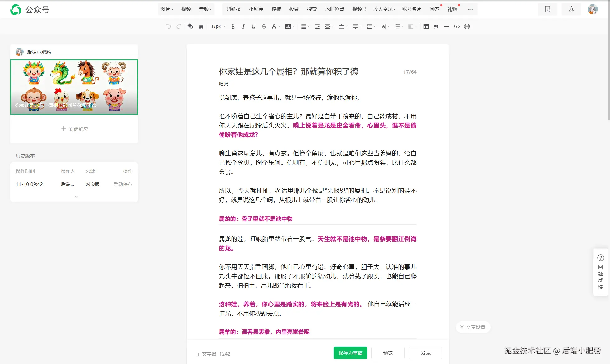Open the 投票 menu item
The height and width of the screenshot is (364, 610).
[x=294, y=9]
